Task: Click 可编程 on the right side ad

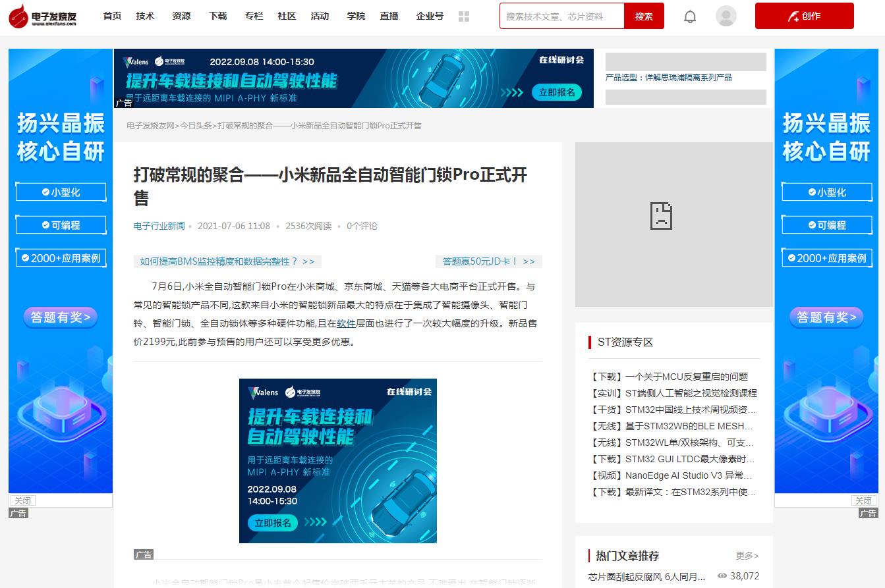Action: point(826,225)
